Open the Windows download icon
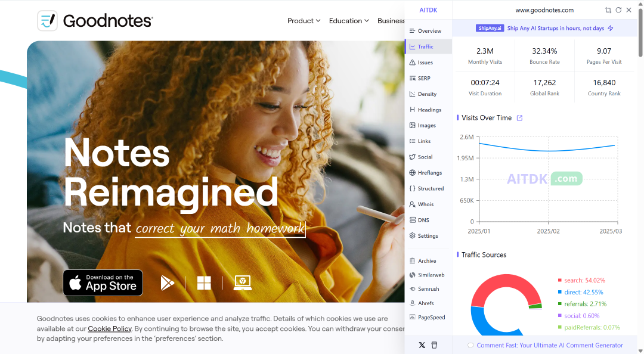The height and width of the screenshot is (354, 644). pos(204,283)
